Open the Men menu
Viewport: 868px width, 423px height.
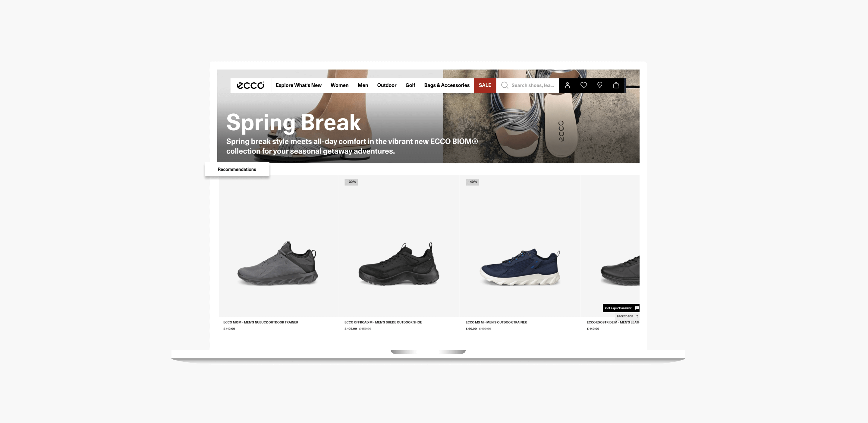363,85
